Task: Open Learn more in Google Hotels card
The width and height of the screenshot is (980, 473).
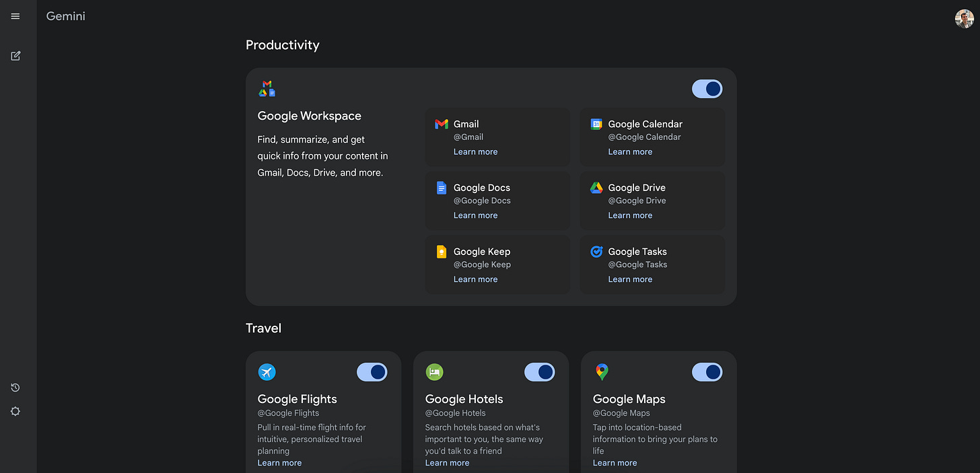Action: point(448,463)
